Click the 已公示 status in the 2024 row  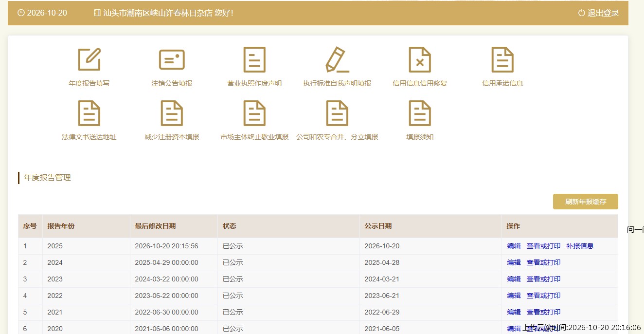[233, 262]
